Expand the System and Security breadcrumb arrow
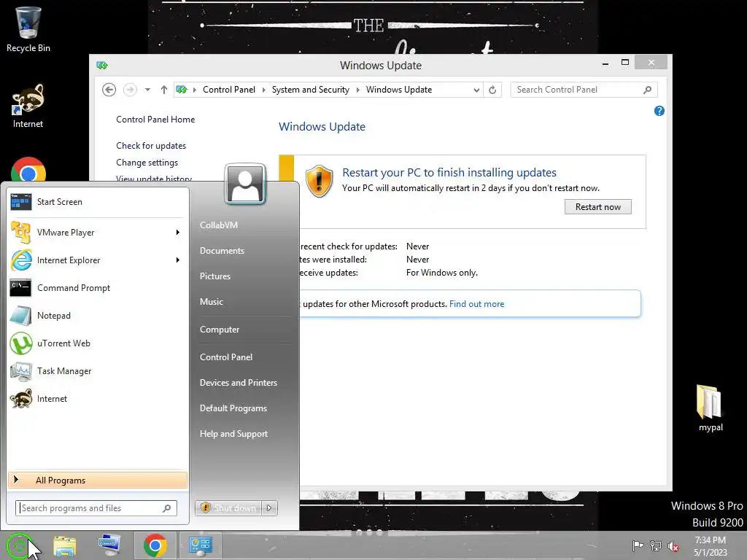The height and width of the screenshot is (560, 747). click(x=357, y=90)
